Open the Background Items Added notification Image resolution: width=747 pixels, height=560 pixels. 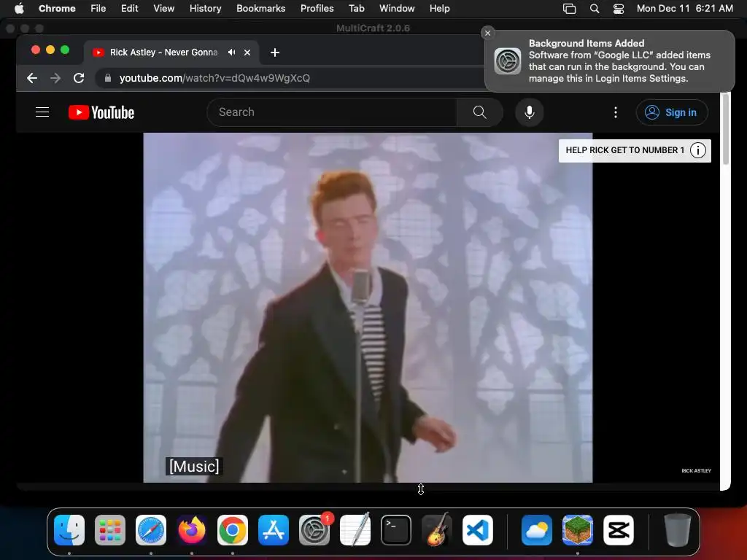610,61
